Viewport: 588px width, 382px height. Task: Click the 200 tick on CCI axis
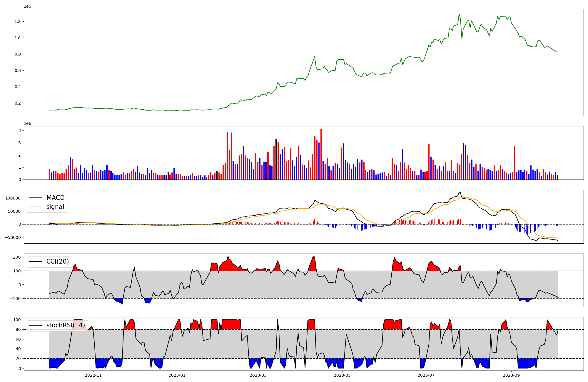[x=17, y=257]
